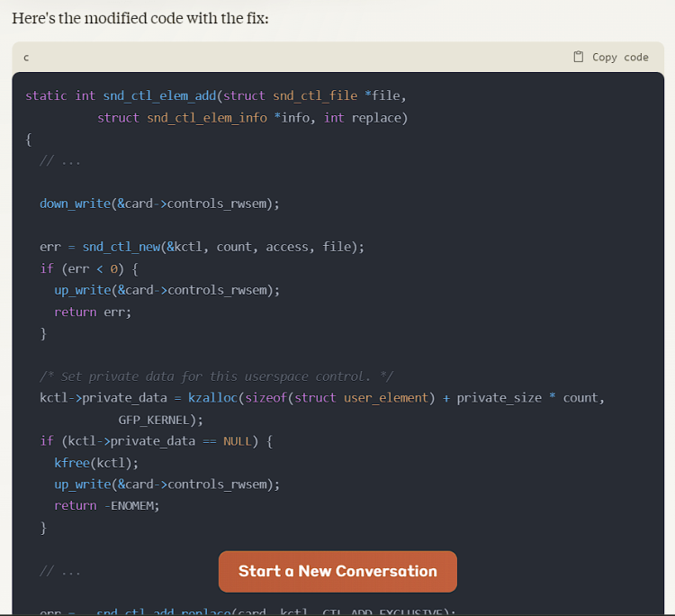Click the "Set private data" comment line
Viewport: 675px width, 616px height.
(x=217, y=376)
